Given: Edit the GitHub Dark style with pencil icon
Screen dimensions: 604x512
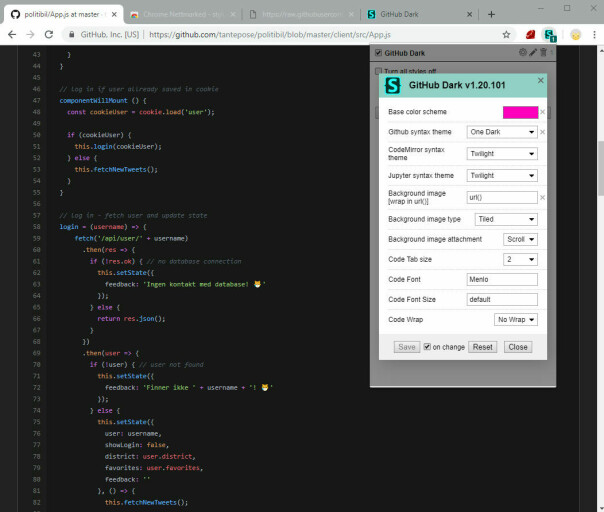Looking at the screenshot, I should [x=533, y=52].
